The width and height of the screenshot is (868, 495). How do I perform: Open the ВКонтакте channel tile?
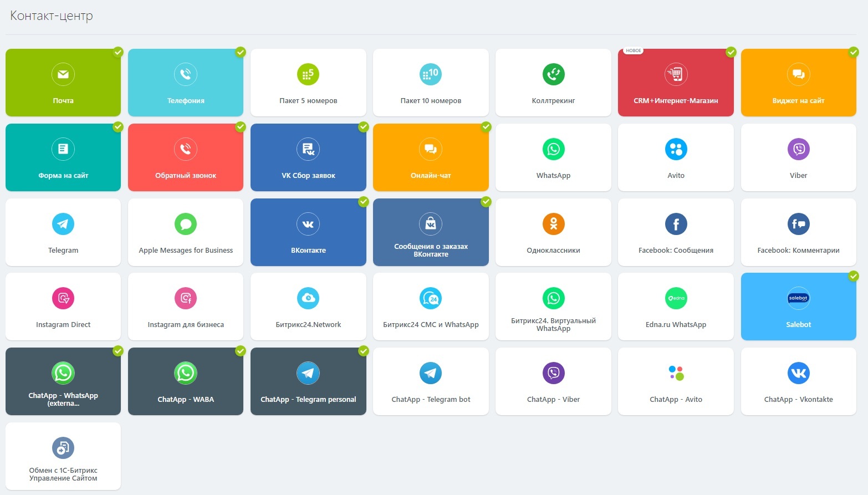pos(308,232)
